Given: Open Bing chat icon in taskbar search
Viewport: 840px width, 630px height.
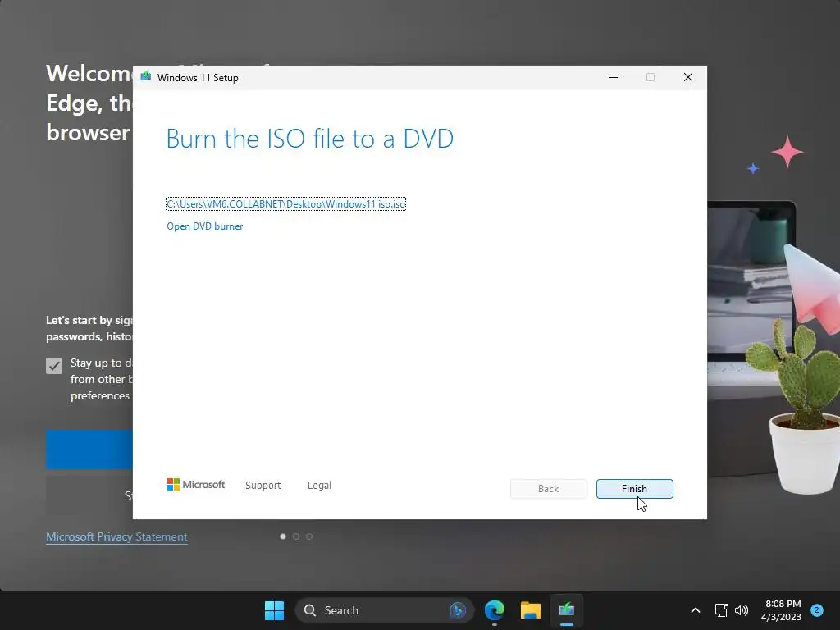Looking at the screenshot, I should (x=458, y=610).
